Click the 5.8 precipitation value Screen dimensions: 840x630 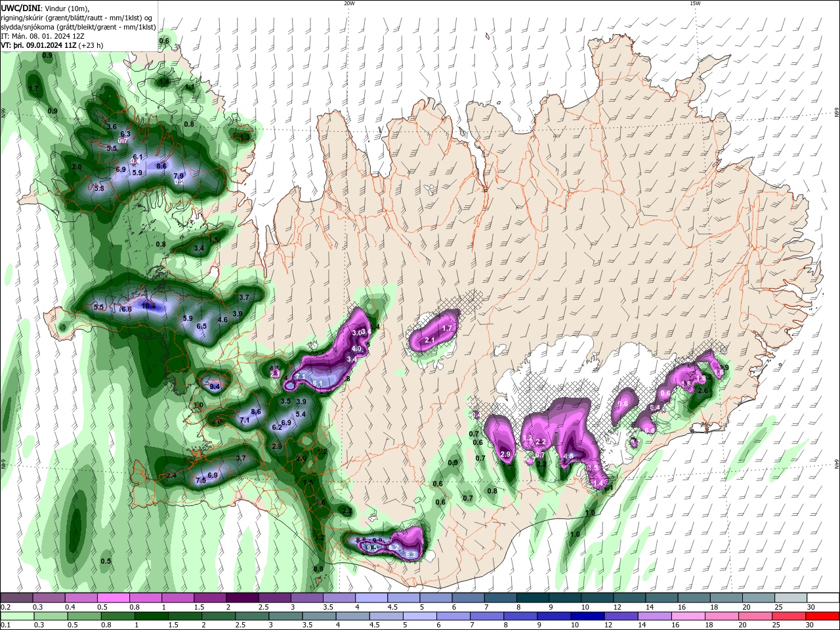click(99, 188)
